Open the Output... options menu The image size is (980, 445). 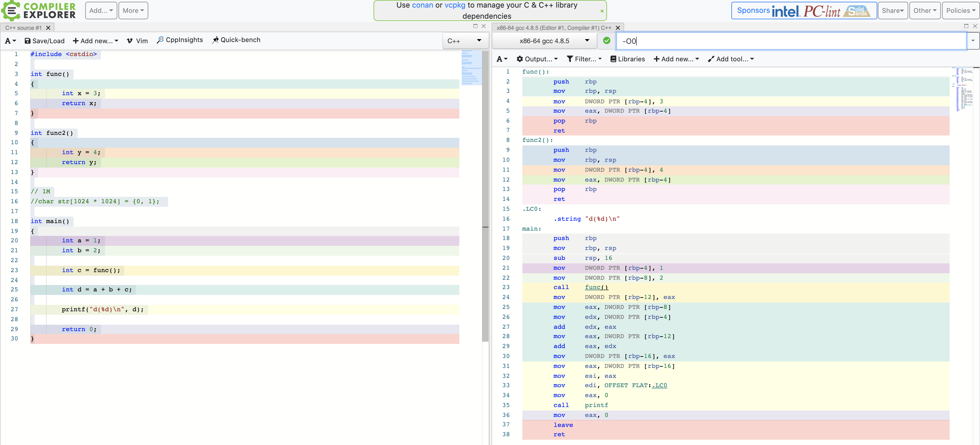537,59
